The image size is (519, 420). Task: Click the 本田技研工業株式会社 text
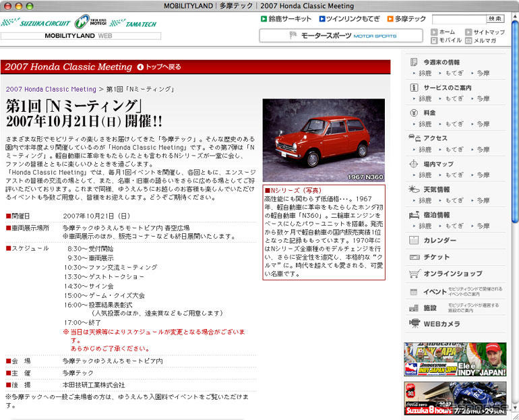click(x=94, y=385)
